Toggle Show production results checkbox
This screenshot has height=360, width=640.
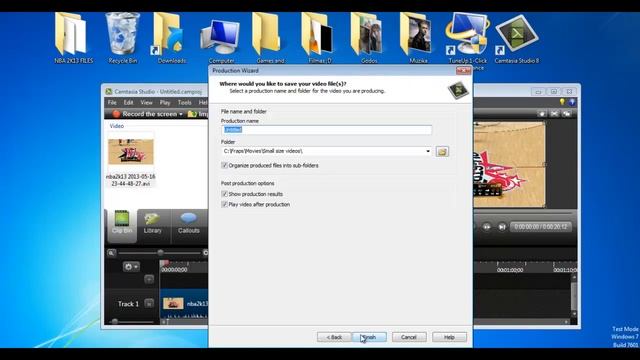224,194
